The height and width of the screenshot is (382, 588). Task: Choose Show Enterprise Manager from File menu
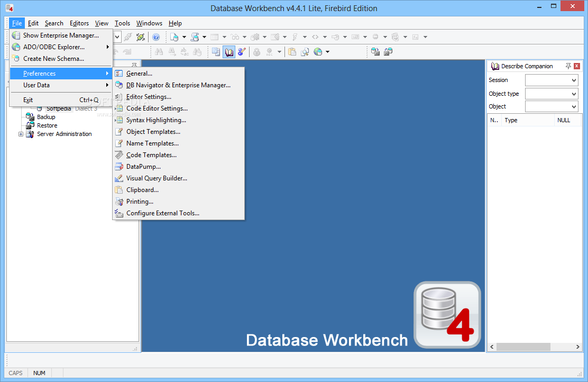[x=61, y=35]
